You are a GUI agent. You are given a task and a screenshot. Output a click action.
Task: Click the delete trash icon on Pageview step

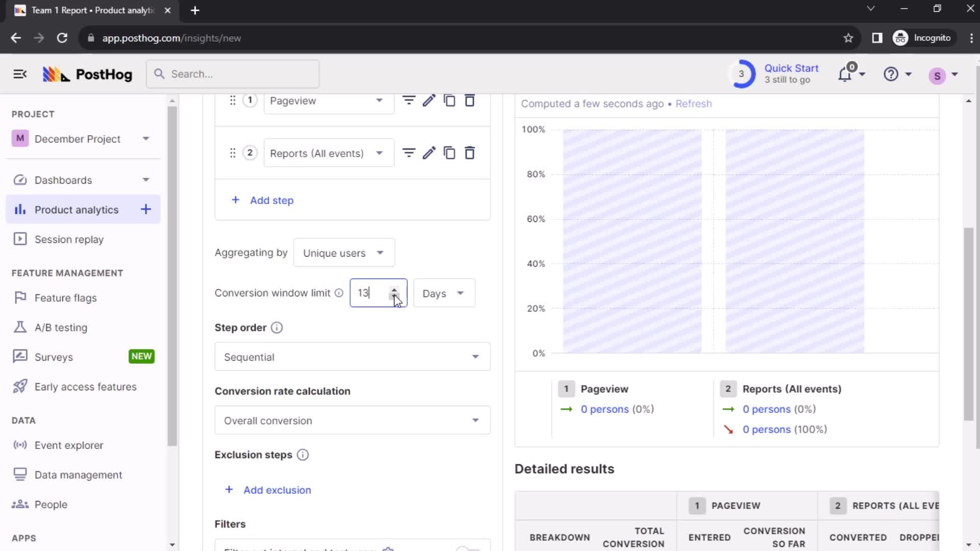pyautogui.click(x=470, y=100)
